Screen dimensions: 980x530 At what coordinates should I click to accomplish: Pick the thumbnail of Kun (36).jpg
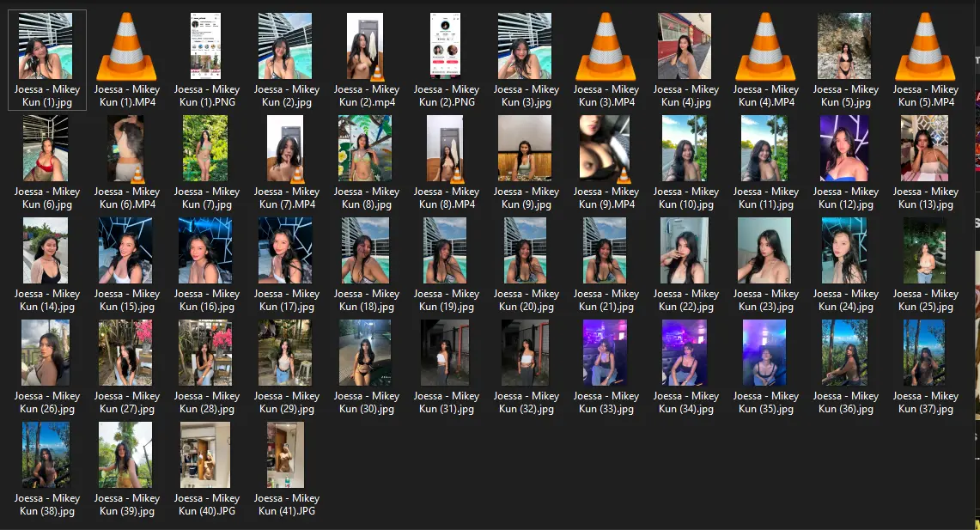[844, 352]
